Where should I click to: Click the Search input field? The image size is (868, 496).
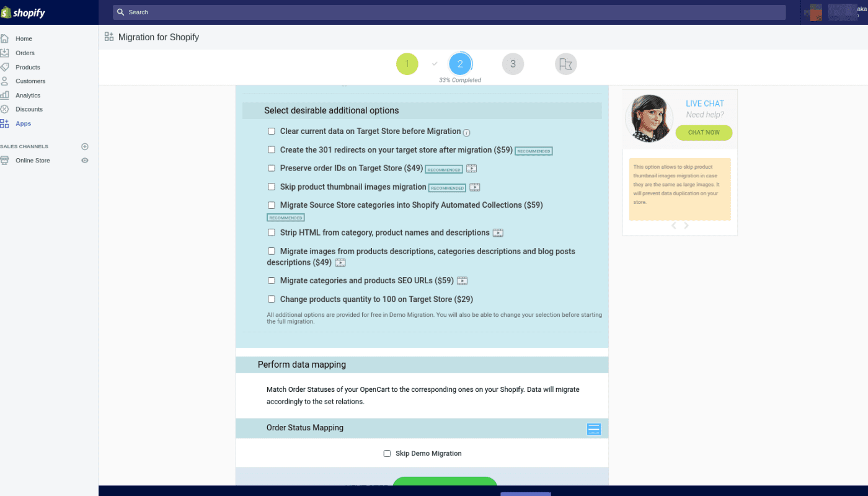pyautogui.click(x=449, y=12)
